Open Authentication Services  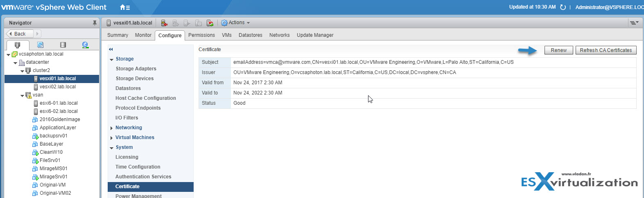[x=143, y=177]
